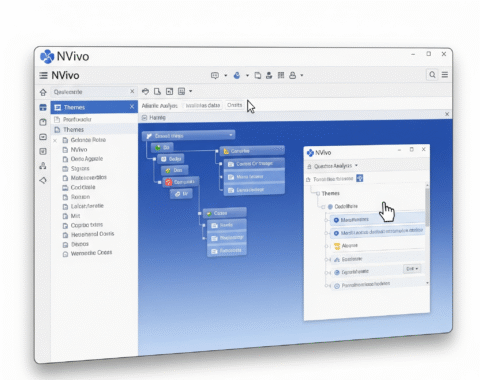480x380 pixels.
Task: Click the person icon in top toolbar
Action: (269, 75)
